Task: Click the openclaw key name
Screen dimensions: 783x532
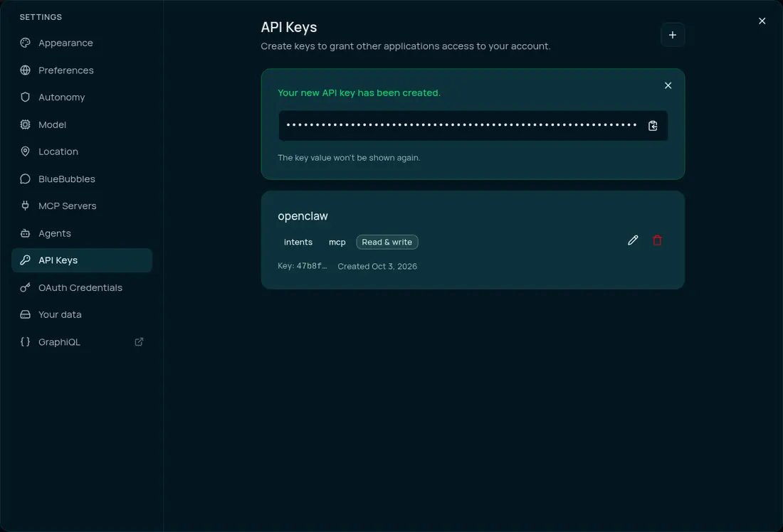Action: click(x=303, y=216)
